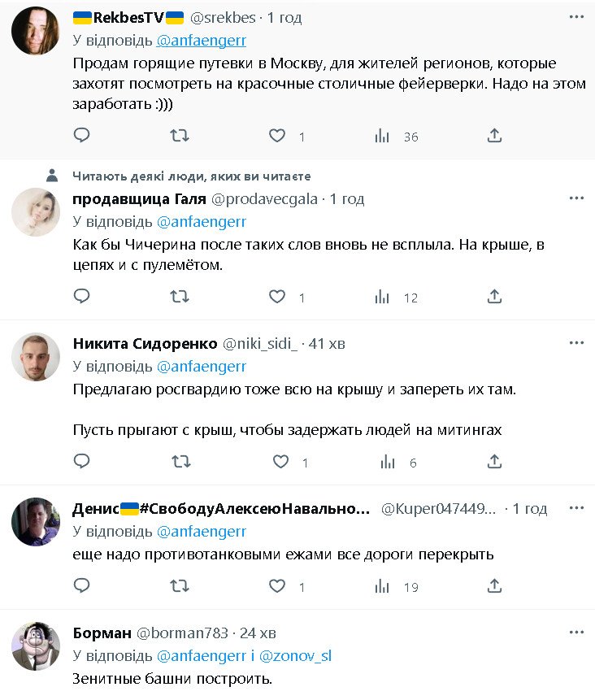Open the three-dot menu on продавщица Галя's tweet
This screenshot has width=595, height=700.
click(x=576, y=198)
